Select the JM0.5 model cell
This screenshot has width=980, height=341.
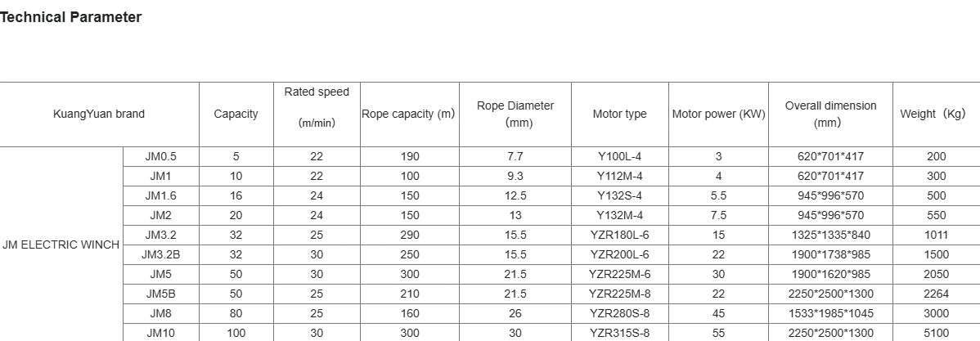(x=161, y=156)
